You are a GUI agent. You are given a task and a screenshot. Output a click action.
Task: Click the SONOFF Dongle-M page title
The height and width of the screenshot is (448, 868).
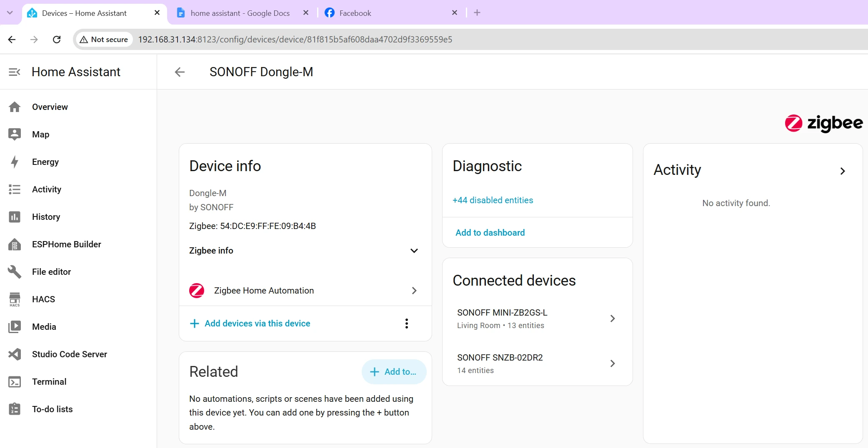coord(261,72)
